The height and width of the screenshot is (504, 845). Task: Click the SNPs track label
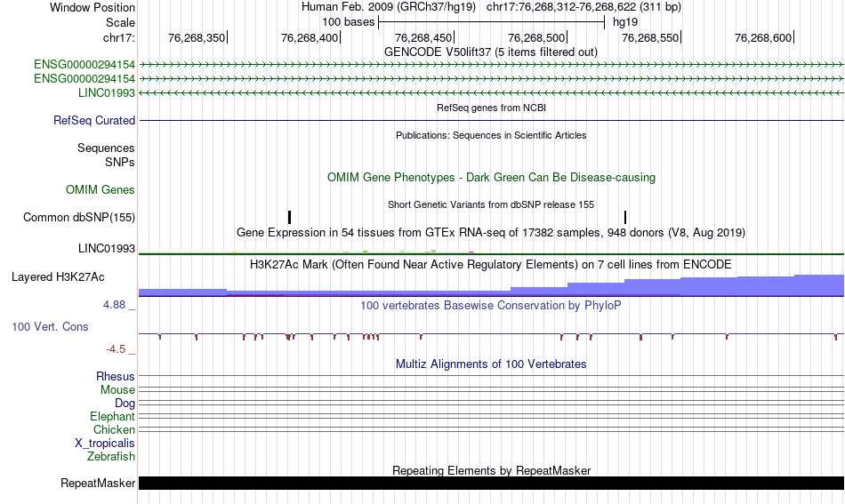point(120,162)
